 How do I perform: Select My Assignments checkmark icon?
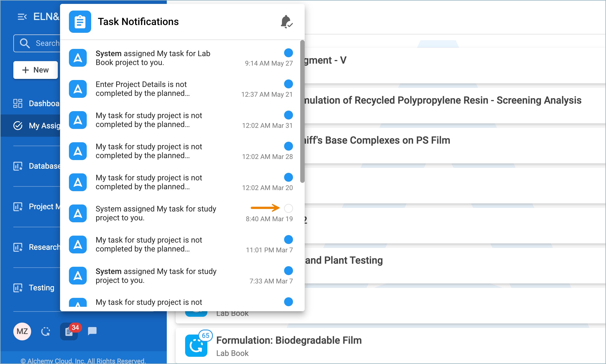pyautogui.click(x=18, y=126)
